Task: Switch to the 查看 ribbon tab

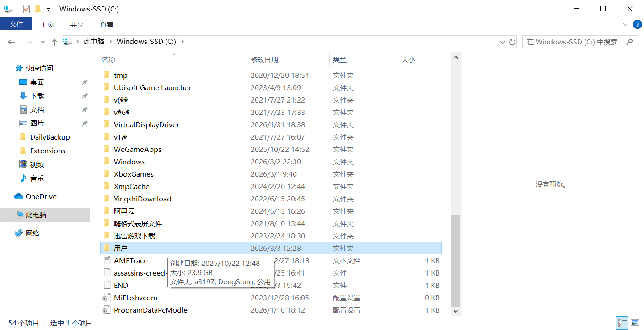Action: [x=106, y=24]
